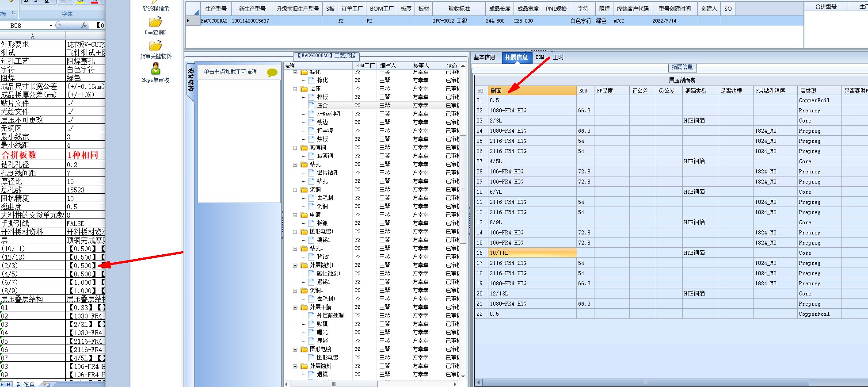868x387 pixels.
Task: Click the fx insert function icon in Excel
Action: click(x=84, y=25)
